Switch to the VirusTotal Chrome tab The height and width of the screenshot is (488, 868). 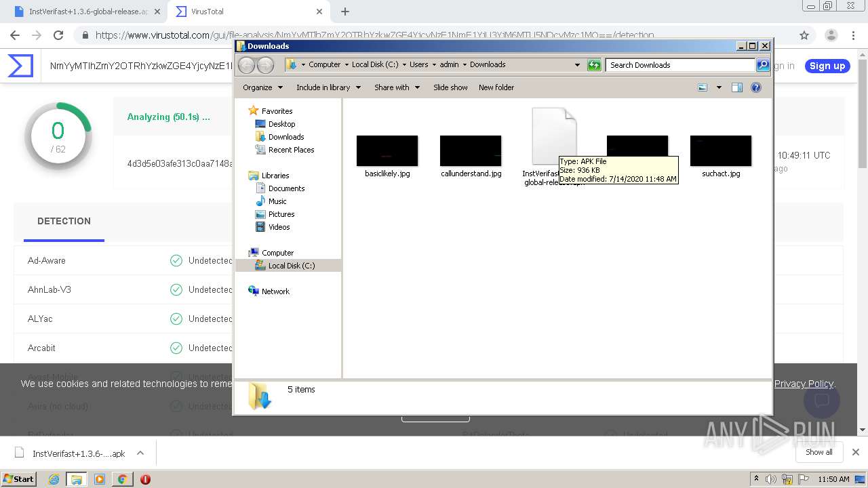pos(249,12)
